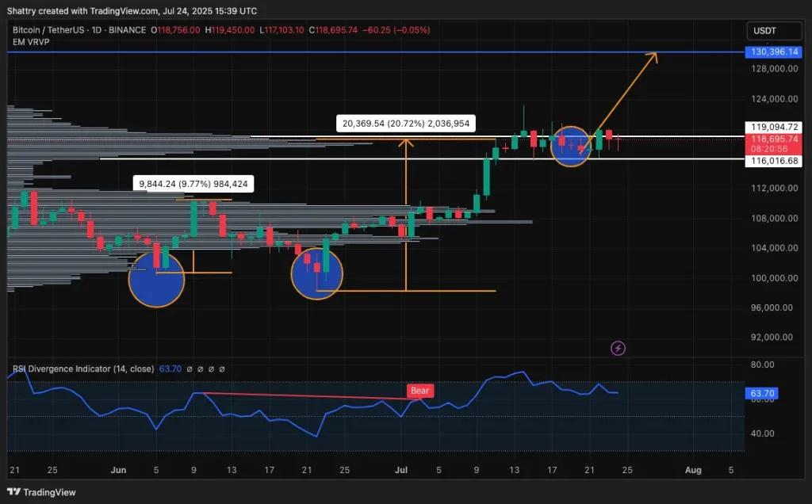Click the 119,094.72 price level label
Image resolution: width=812 pixels, height=504 pixels.
[x=776, y=127]
